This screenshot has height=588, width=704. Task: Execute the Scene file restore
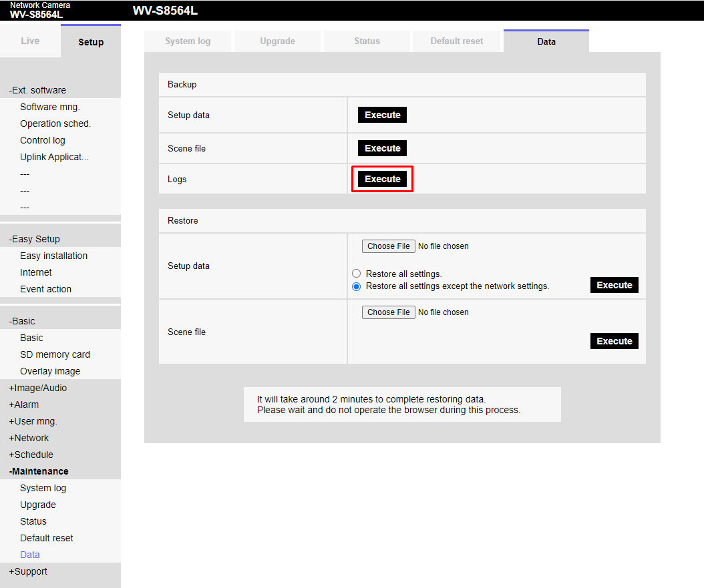coord(614,341)
